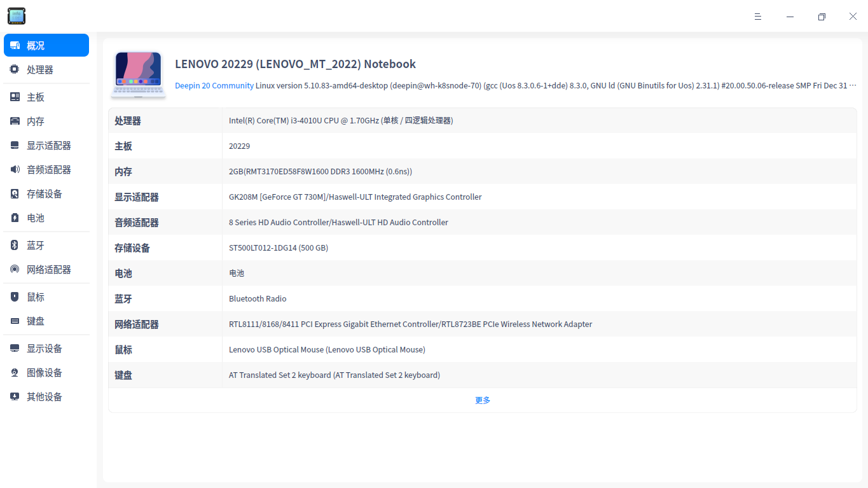
Task: Open the 概况 overview page
Action: [x=46, y=45]
